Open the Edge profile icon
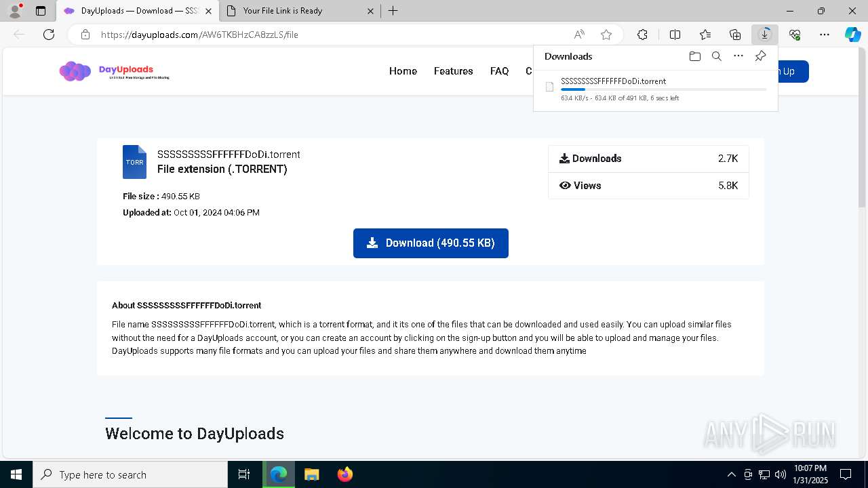 (x=15, y=11)
